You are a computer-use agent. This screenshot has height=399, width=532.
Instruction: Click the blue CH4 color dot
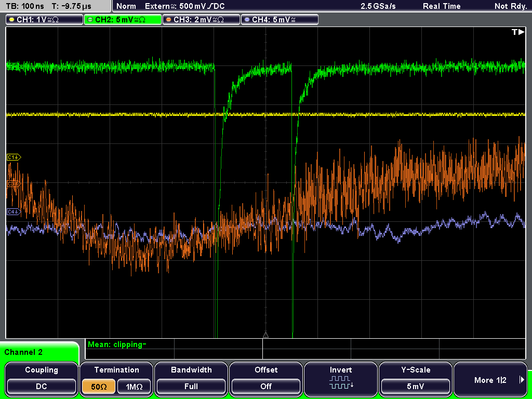[x=247, y=20]
